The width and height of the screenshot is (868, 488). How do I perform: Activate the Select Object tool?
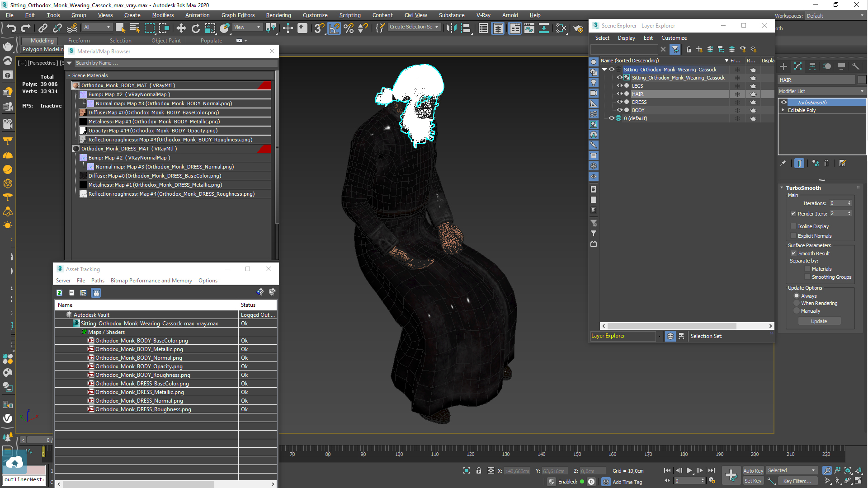pyautogui.click(x=120, y=28)
